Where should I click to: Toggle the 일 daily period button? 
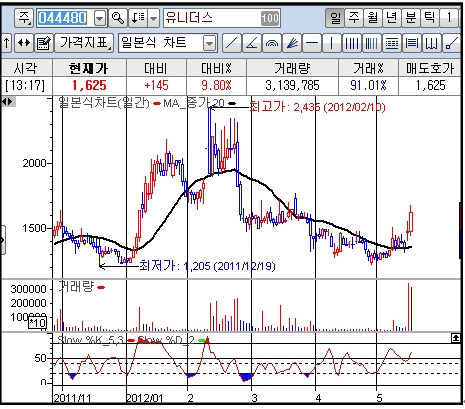pos(335,18)
